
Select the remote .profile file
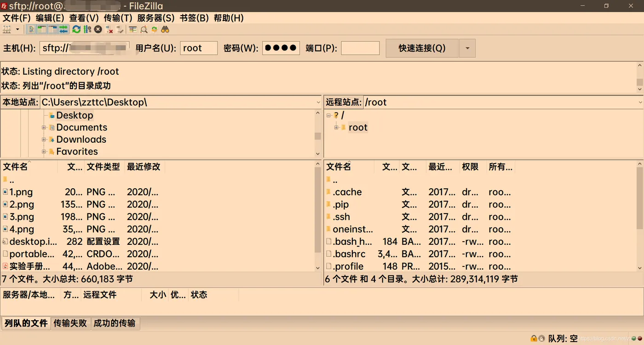[348, 266]
